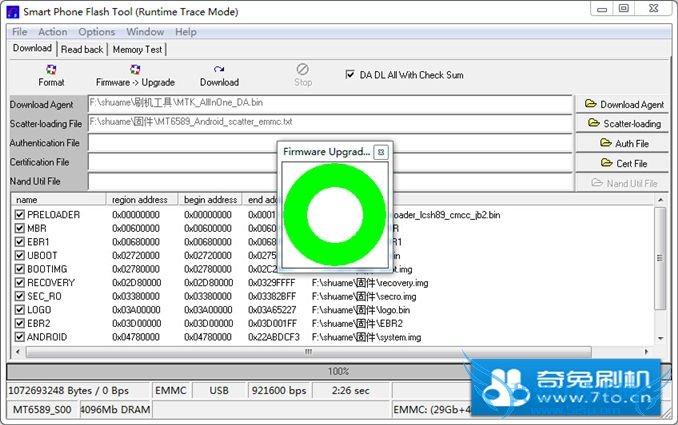Disable the ANDROID partition checkbox
678x425 pixels.
point(19,337)
